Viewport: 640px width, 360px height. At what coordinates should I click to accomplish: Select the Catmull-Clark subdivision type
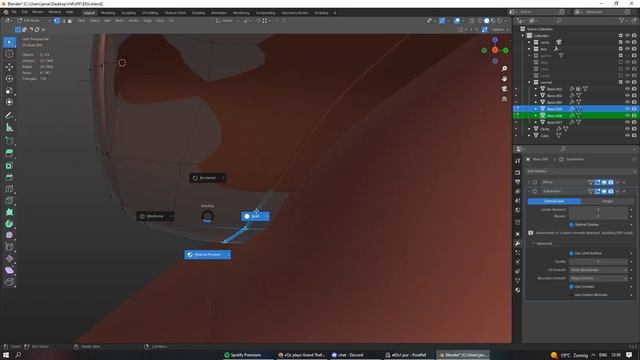pyautogui.click(x=554, y=201)
